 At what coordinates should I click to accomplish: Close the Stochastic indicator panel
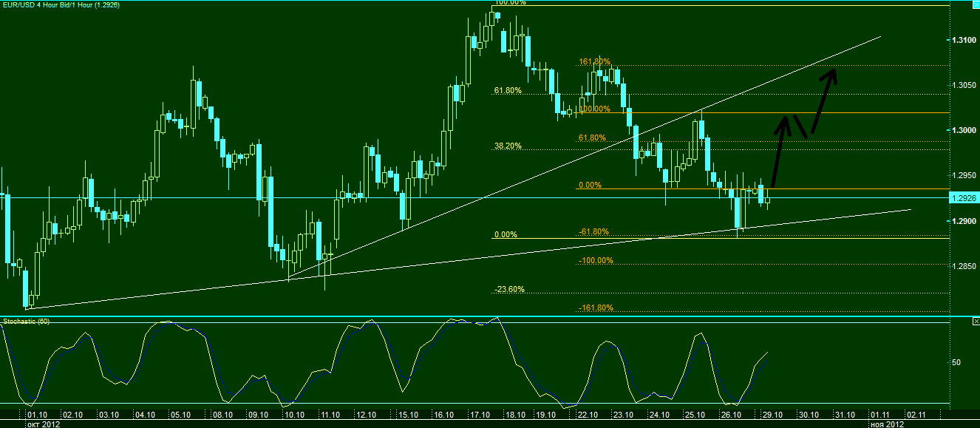(976, 322)
